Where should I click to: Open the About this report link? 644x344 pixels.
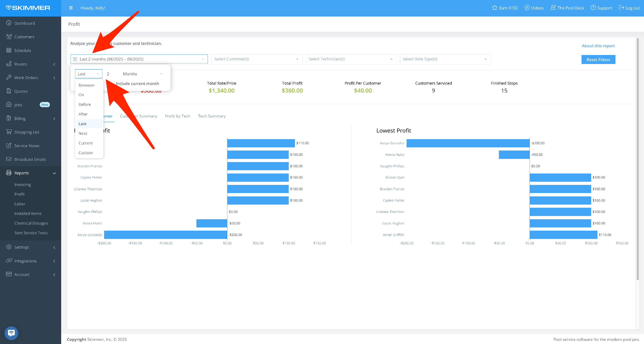click(598, 46)
